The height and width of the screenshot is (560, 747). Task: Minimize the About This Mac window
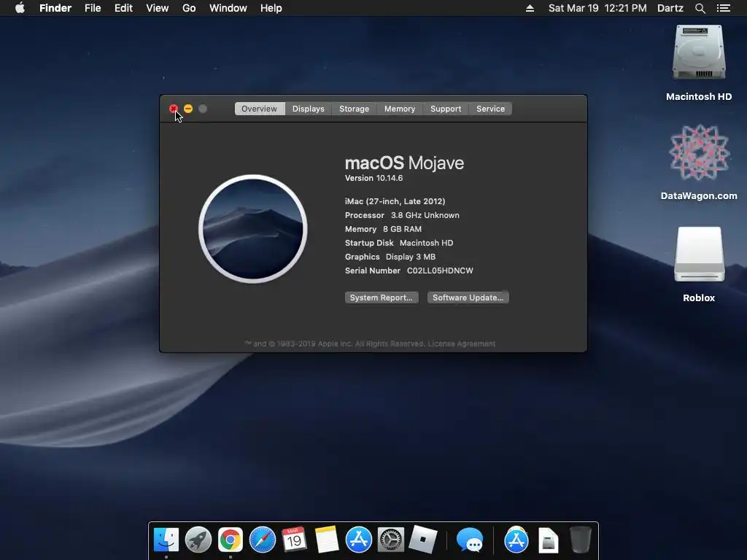(188, 109)
